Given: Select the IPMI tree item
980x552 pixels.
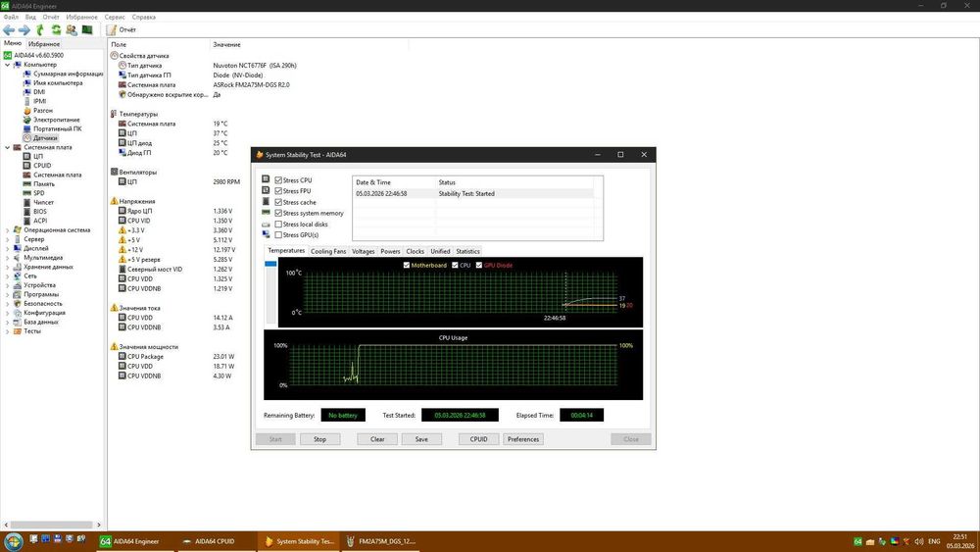Looking at the screenshot, I should coord(39,101).
